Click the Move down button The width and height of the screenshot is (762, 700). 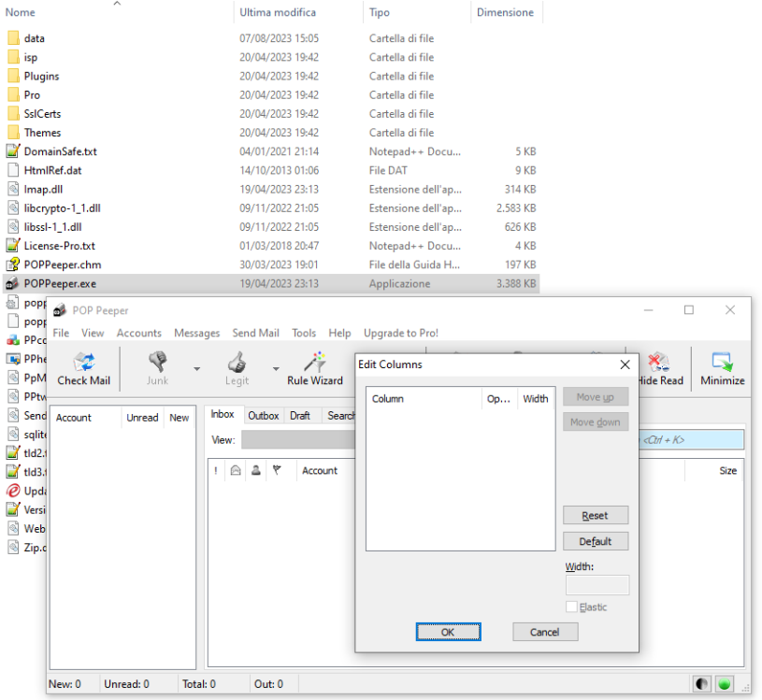point(596,422)
